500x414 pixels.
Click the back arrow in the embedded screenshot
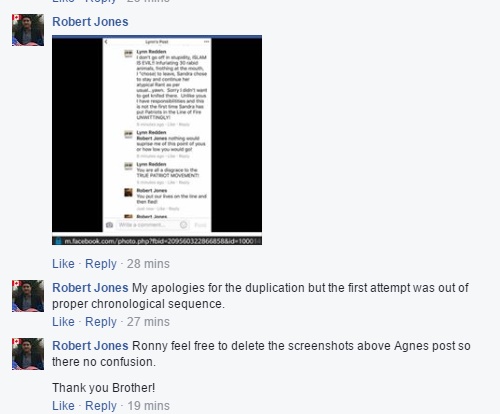(106, 42)
